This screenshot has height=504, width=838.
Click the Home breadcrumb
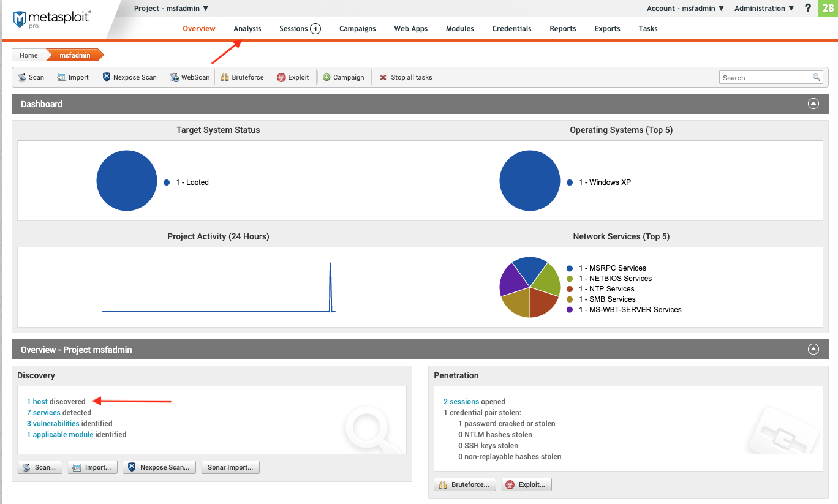29,55
